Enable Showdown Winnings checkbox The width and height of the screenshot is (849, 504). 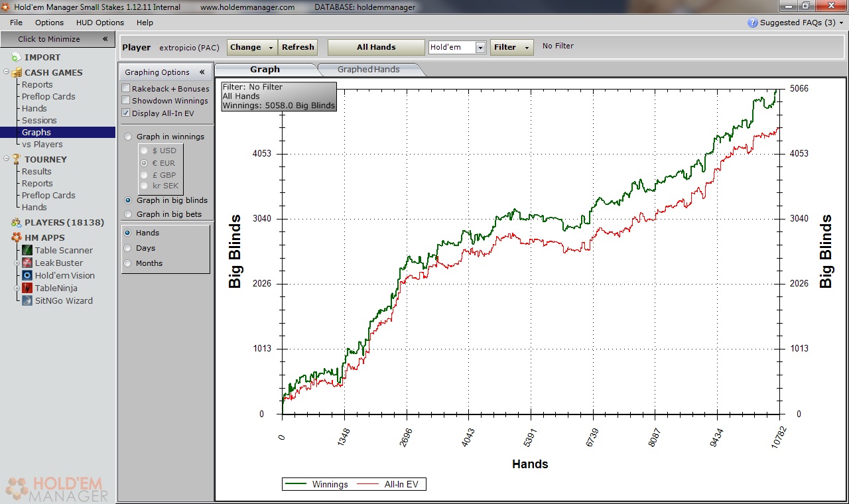pyautogui.click(x=126, y=101)
